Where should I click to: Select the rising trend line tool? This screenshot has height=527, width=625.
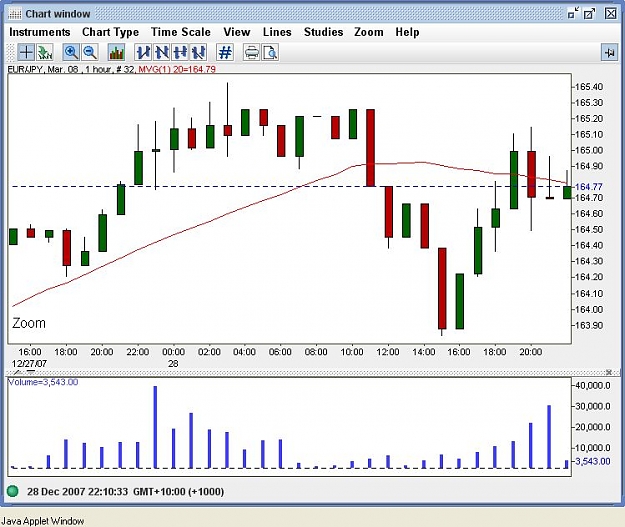143,52
